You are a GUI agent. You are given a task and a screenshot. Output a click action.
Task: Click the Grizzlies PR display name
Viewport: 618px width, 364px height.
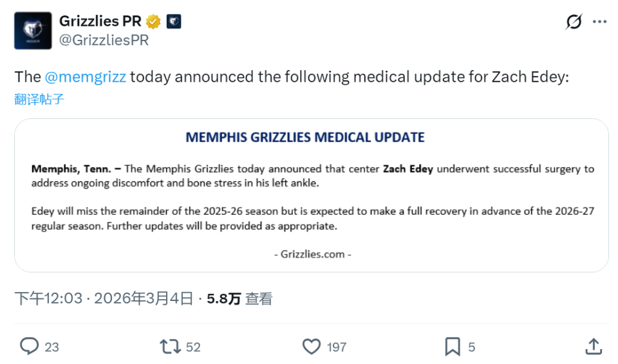100,21
